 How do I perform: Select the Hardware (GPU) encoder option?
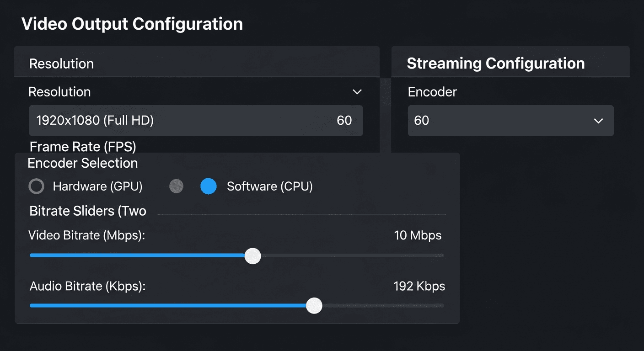(x=36, y=186)
